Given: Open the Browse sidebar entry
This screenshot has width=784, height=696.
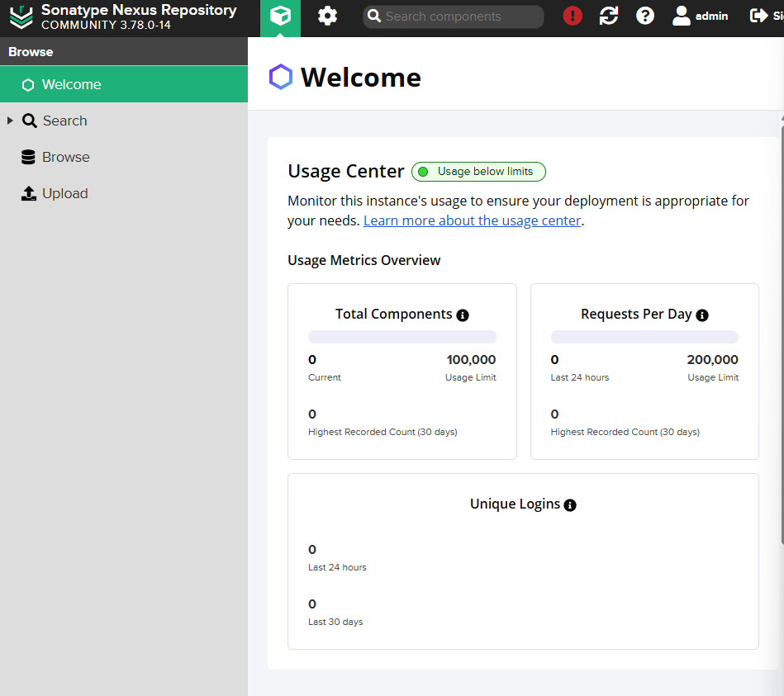Looking at the screenshot, I should (66, 157).
